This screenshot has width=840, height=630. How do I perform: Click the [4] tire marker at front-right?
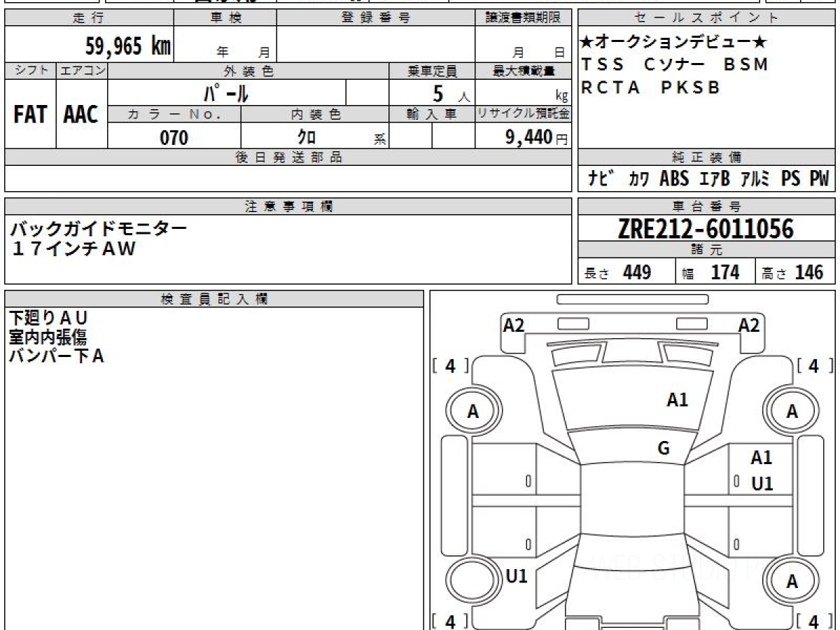click(x=814, y=365)
